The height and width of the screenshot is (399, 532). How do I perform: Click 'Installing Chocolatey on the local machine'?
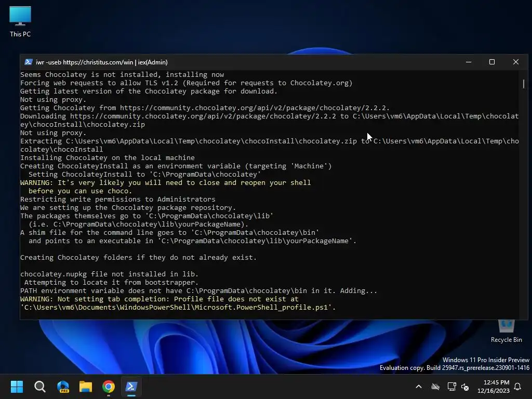pyautogui.click(x=108, y=158)
